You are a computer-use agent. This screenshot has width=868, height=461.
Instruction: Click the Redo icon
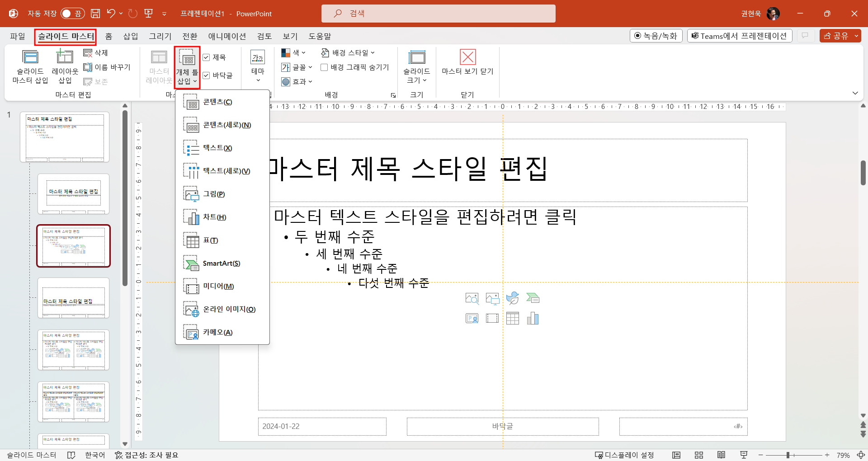pos(132,14)
